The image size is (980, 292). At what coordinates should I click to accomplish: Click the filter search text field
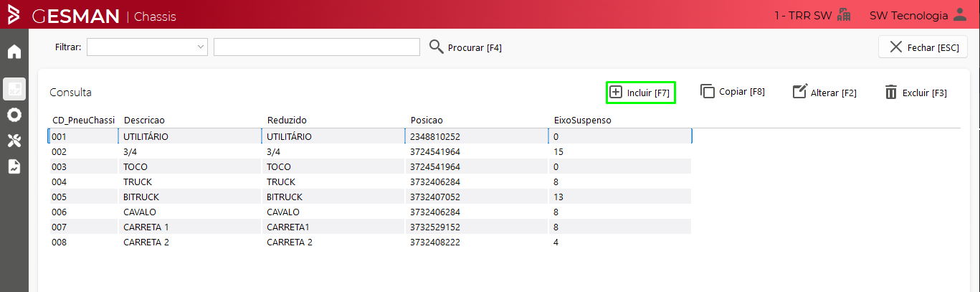tap(316, 47)
